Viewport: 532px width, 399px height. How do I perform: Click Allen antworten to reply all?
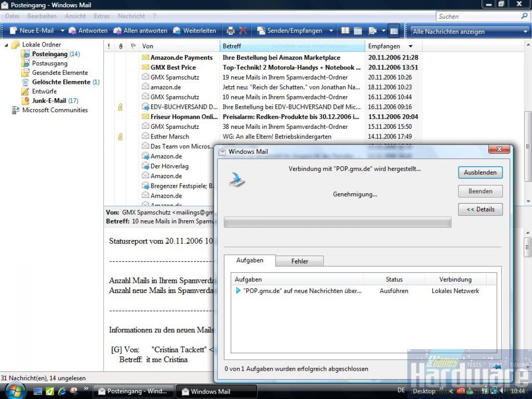click(x=140, y=31)
